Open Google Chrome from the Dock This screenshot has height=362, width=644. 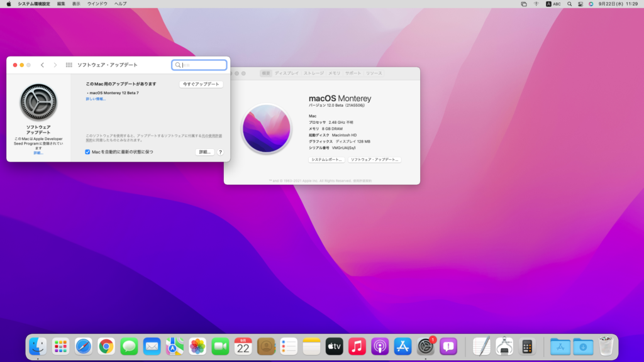[x=106, y=346]
